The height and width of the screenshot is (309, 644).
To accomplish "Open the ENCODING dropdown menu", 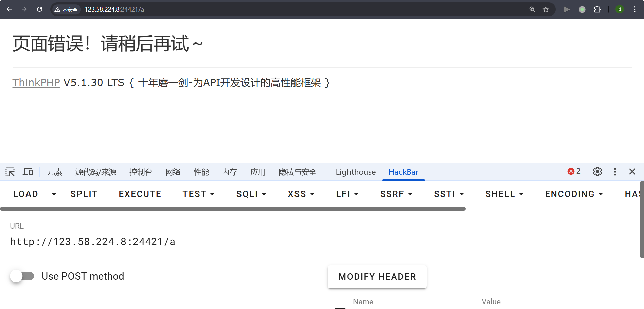I will click(x=574, y=194).
